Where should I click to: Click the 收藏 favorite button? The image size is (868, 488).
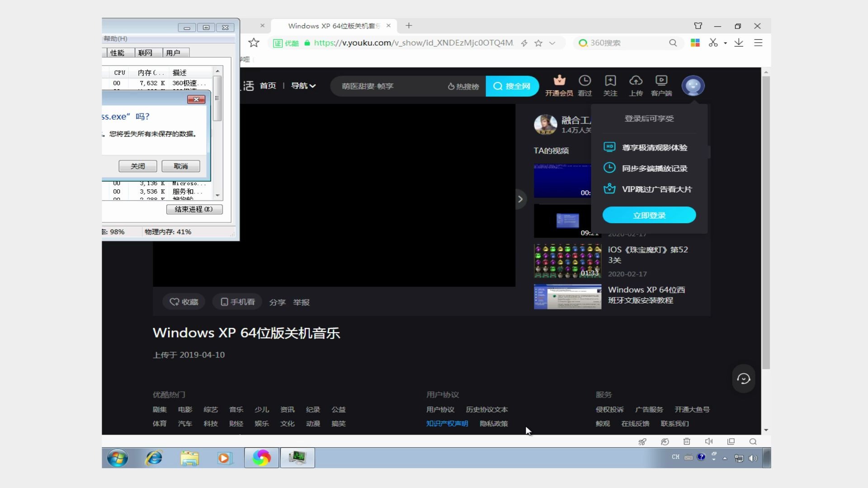184,302
